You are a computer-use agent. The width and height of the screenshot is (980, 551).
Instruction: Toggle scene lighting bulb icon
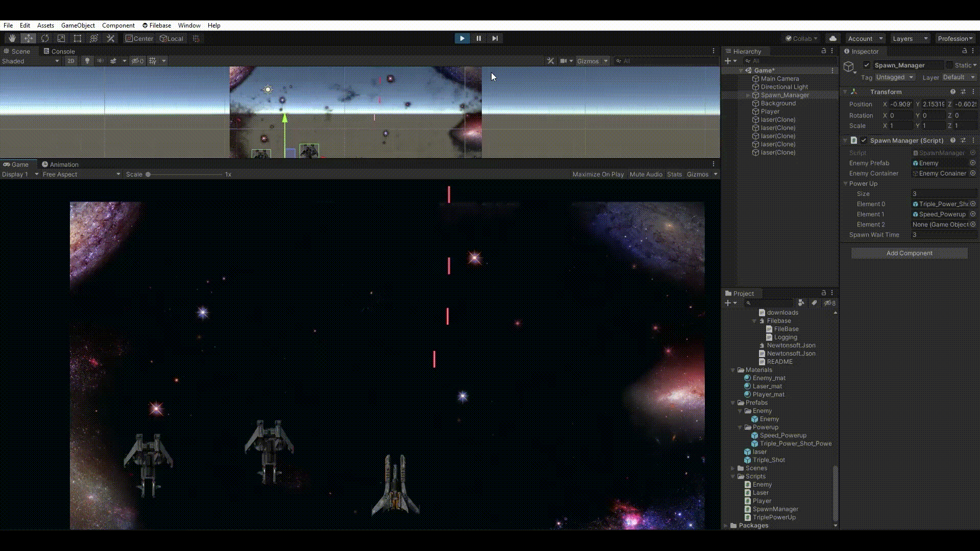[x=87, y=61]
